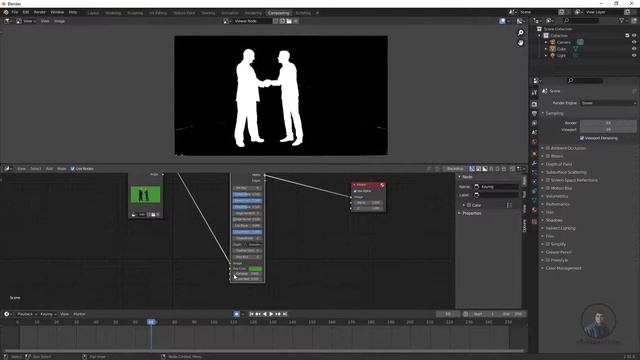
Task: Expand the Color subpanel in the node sidebar
Action: pos(464,205)
